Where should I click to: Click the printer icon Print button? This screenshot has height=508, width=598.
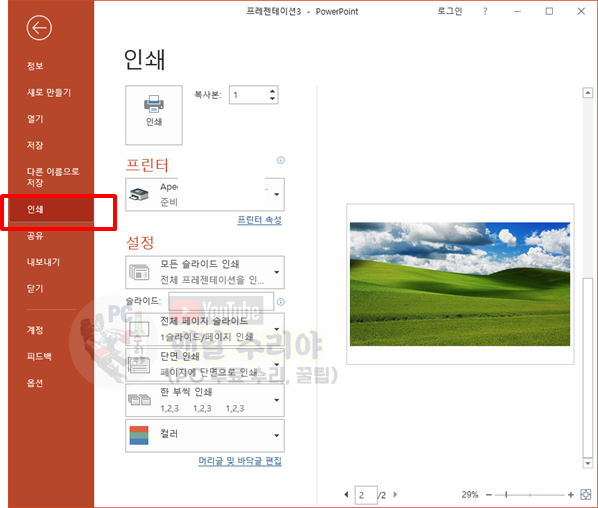[x=154, y=115]
